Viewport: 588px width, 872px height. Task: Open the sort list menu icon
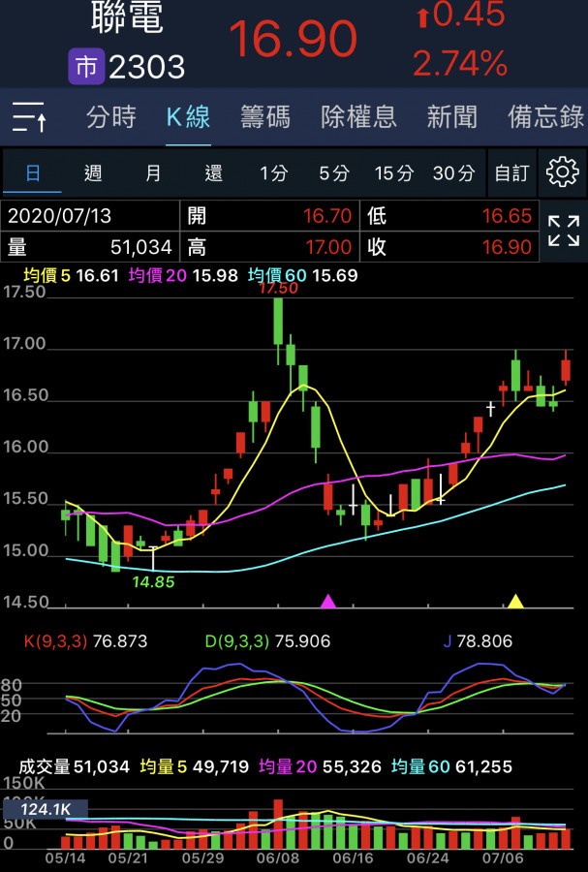click(29, 118)
